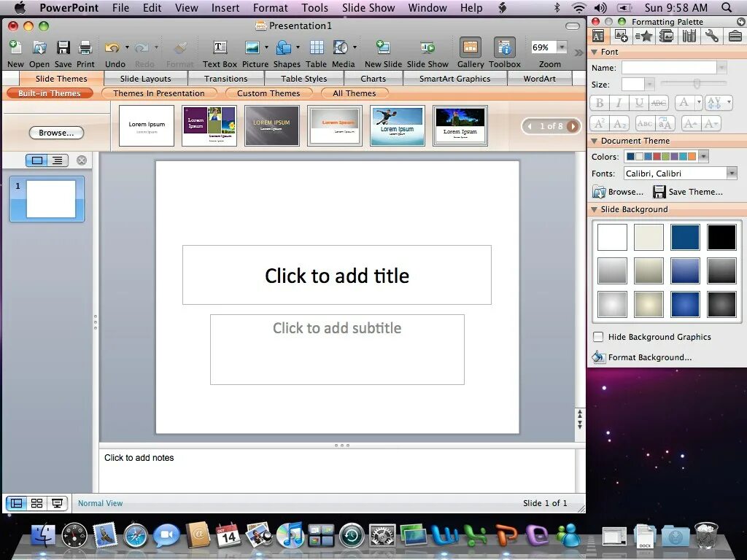Open the Shapes dropdown arrow

[298, 47]
